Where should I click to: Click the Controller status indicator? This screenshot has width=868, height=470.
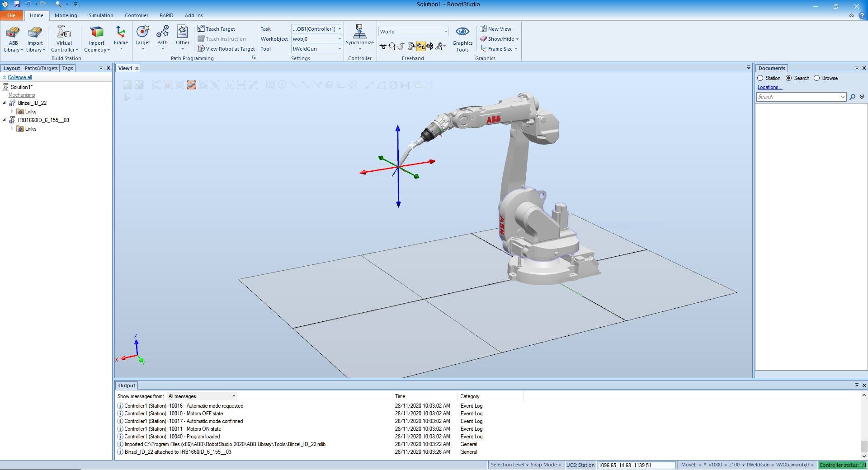(842, 465)
